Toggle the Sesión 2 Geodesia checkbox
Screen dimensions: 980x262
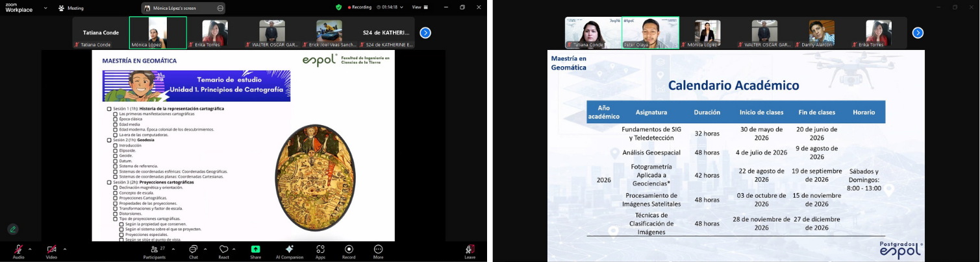[x=109, y=140]
